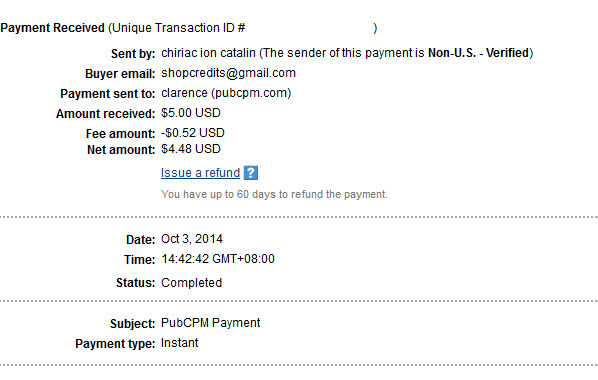Click the Payment Received heading
Image resolution: width=598 pixels, height=380 pixels.
coord(52,28)
